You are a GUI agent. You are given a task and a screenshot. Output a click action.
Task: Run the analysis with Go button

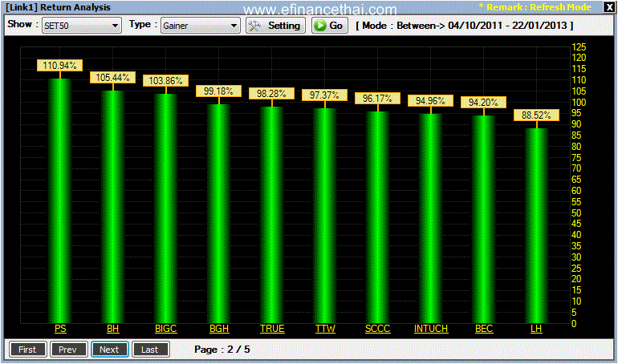[x=330, y=26]
